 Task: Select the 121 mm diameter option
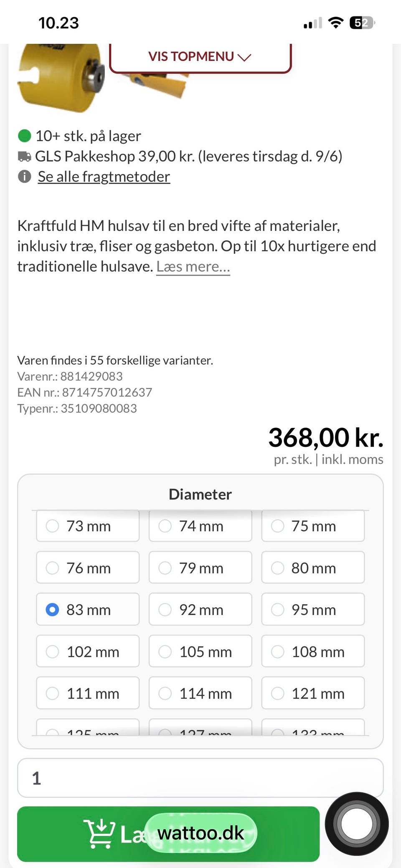(x=313, y=693)
